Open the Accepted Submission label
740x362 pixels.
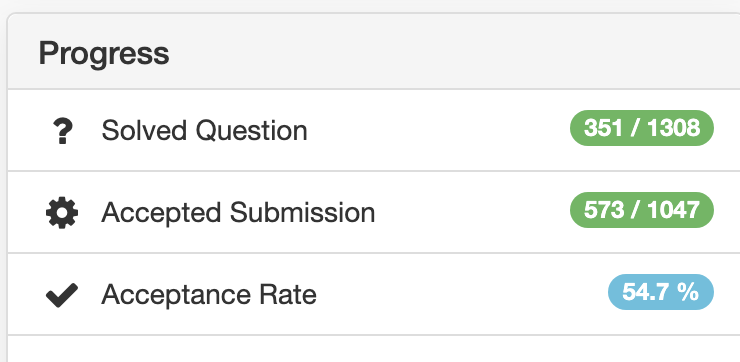pos(238,212)
